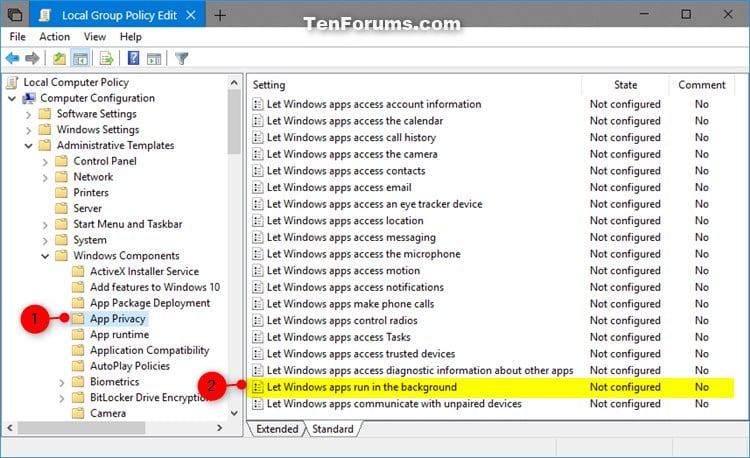Viewport: 750px width, 458px height.
Task: Click the policy icon for 'control radios'
Action: (257, 320)
